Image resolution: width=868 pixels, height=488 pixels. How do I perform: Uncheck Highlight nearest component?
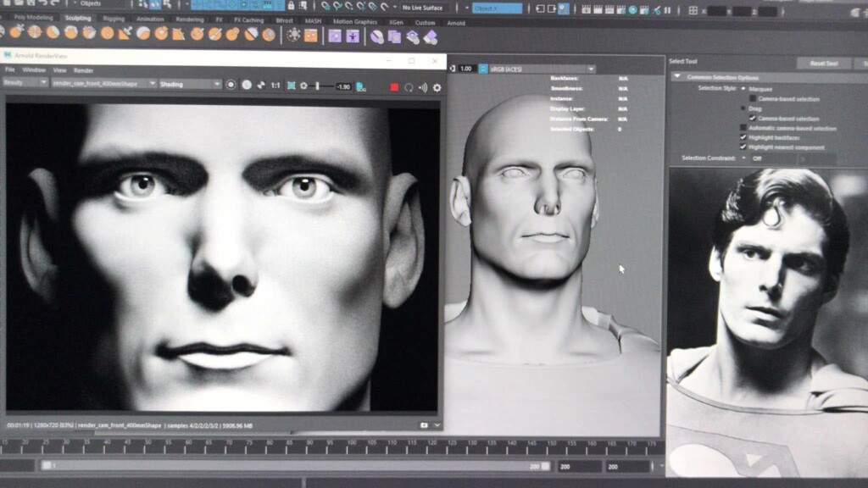[743, 147]
